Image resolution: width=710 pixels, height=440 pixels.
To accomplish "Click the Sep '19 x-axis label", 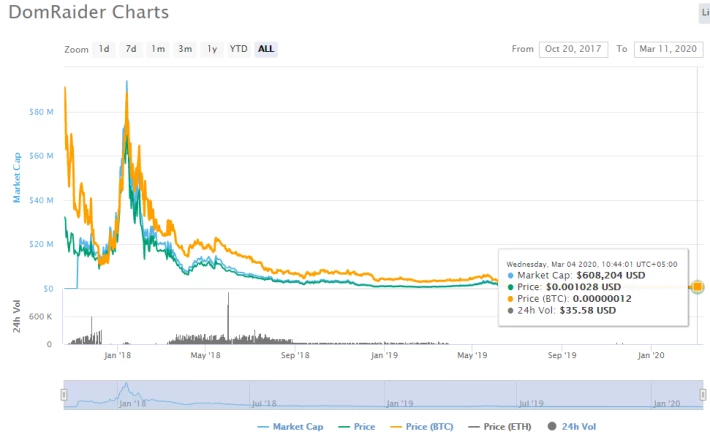I will (x=561, y=355).
